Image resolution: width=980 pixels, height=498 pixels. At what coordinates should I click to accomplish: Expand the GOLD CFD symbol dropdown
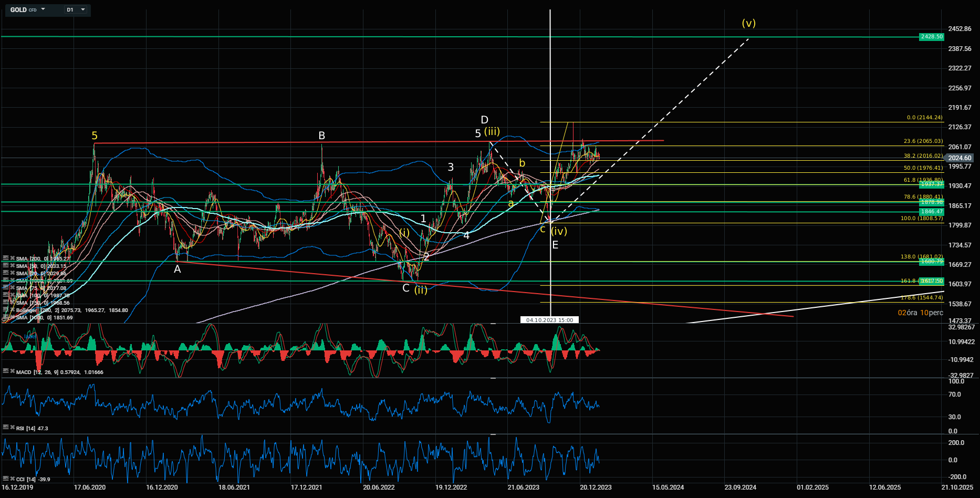[43, 9]
